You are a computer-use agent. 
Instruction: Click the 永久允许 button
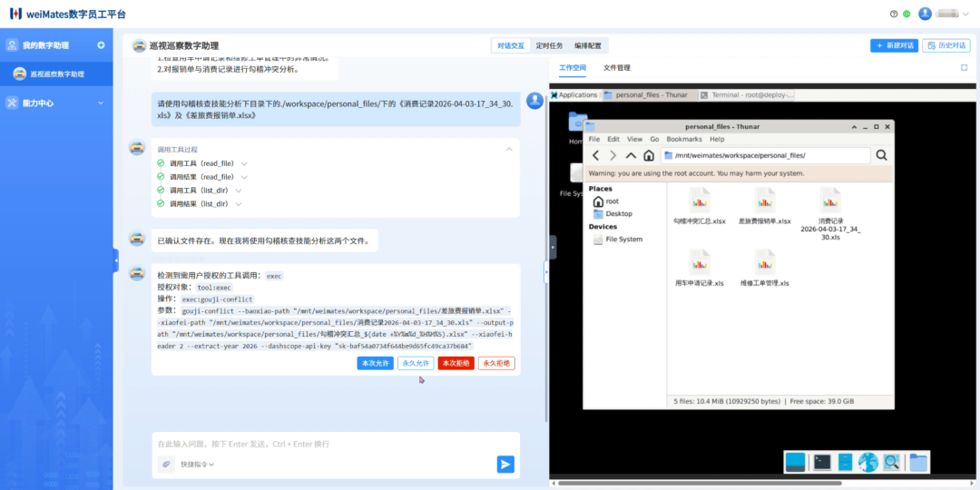416,363
